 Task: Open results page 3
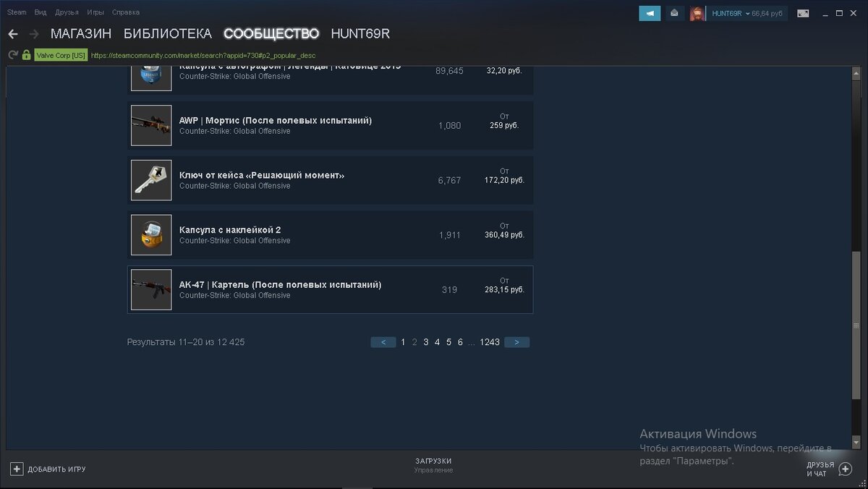click(x=426, y=342)
